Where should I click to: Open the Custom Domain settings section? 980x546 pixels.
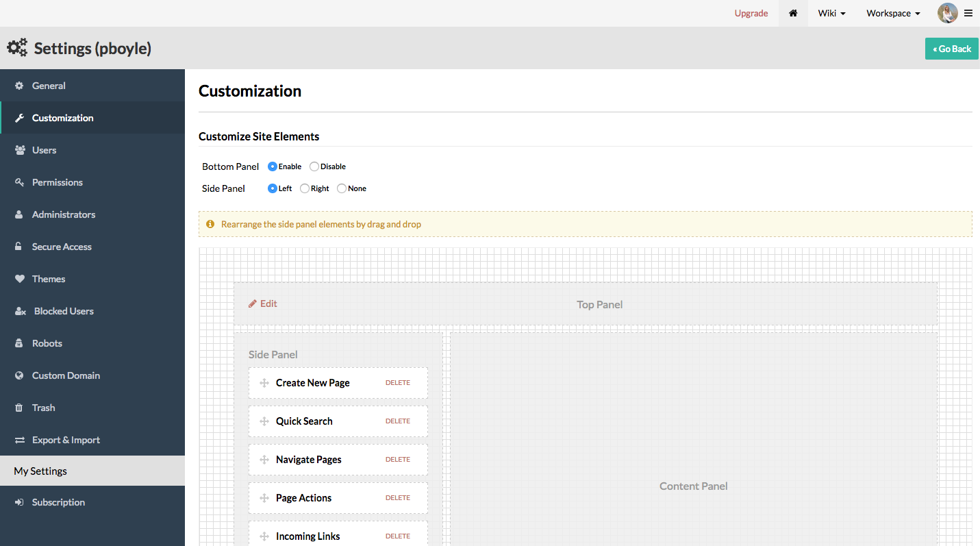(92, 375)
